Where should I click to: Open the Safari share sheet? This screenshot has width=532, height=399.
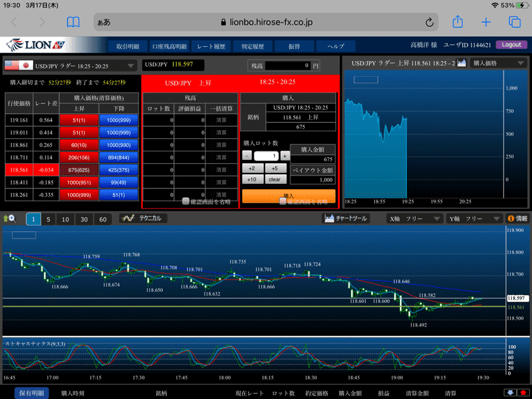pyautogui.click(x=458, y=21)
